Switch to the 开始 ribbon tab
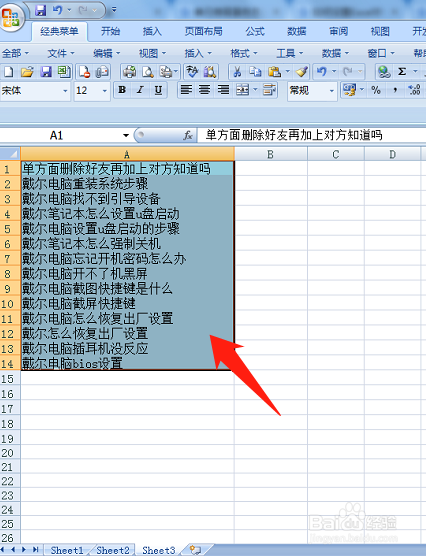Screen dimensions: 426x556 [x=110, y=32]
